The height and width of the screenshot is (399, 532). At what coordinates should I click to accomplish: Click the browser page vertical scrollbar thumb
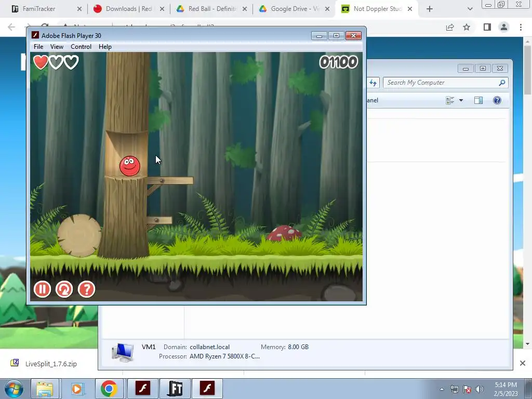(x=527, y=70)
